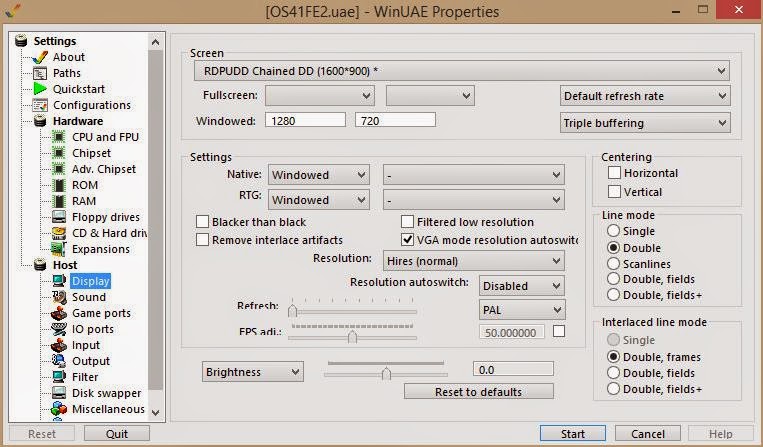The image size is (763, 447).
Task: Click the green Quickstart arrow icon
Action: [40, 89]
